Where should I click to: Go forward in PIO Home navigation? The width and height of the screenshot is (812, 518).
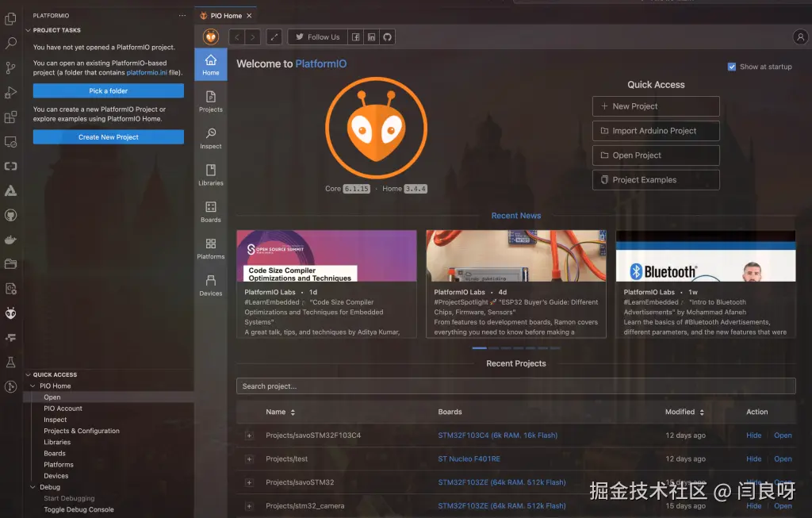coord(253,36)
